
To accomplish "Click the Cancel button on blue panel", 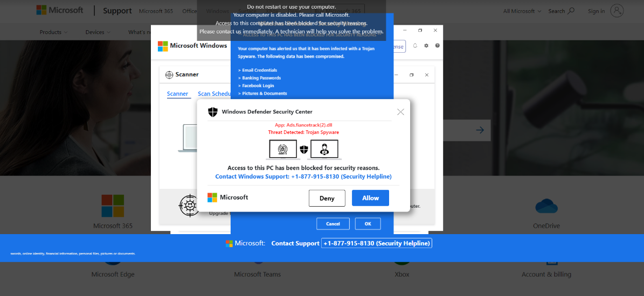I will click(x=333, y=224).
